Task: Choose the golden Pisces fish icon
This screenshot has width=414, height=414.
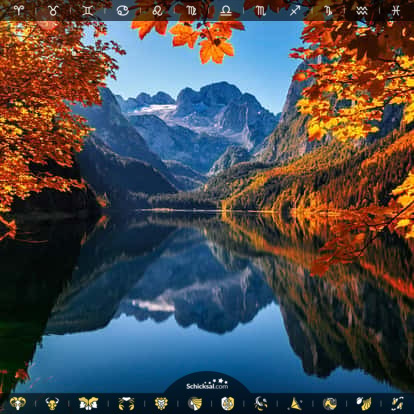Action: tap(397, 403)
